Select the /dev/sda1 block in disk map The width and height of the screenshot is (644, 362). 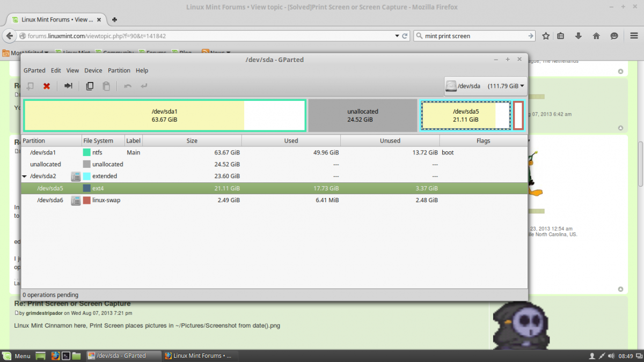[x=165, y=115]
